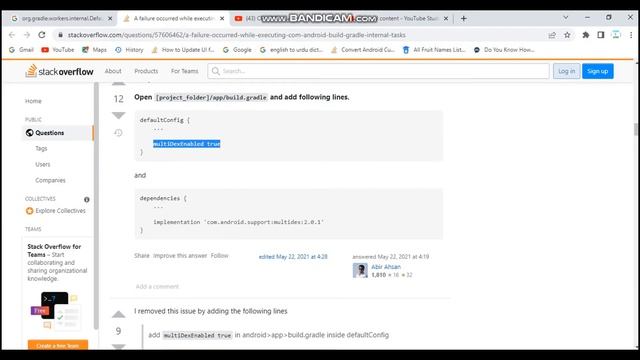640x360 pixels.
Task: Click the Collectives info icon
Action: [87, 200]
